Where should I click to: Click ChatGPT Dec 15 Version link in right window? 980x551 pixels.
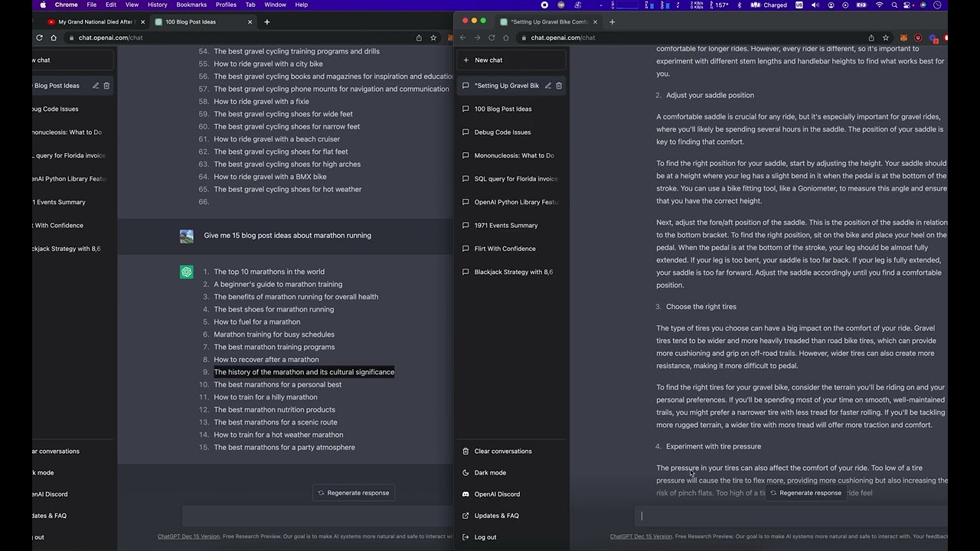pyautogui.click(x=641, y=536)
